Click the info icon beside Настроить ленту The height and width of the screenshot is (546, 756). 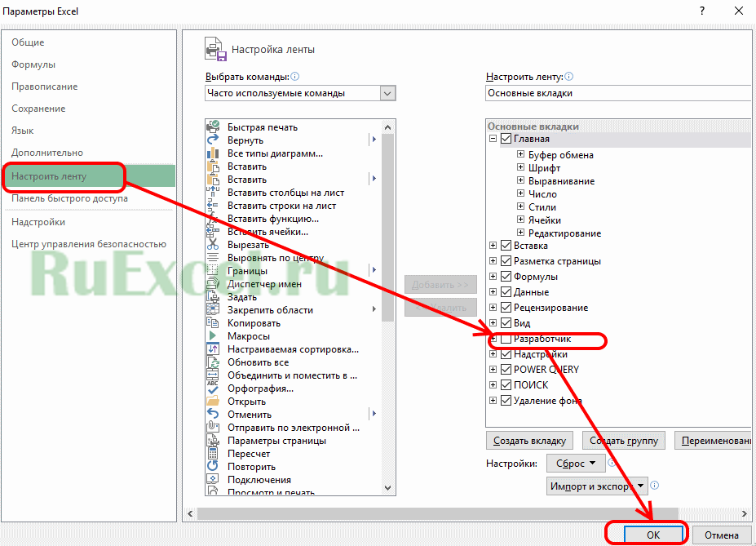[569, 76]
